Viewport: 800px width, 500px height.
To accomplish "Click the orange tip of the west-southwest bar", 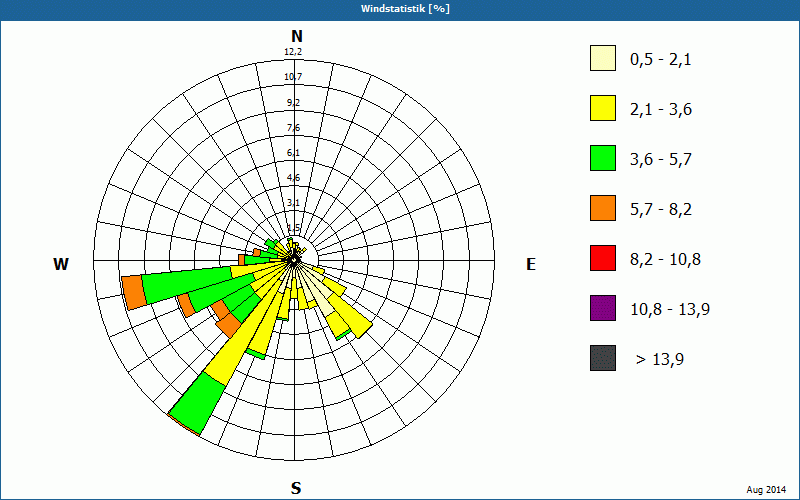I will 134,292.
